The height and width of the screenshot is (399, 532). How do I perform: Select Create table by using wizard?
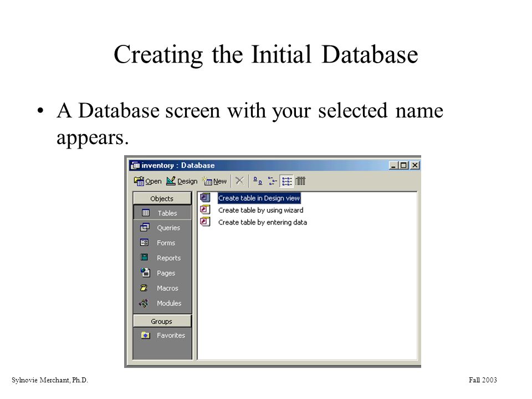(260, 210)
